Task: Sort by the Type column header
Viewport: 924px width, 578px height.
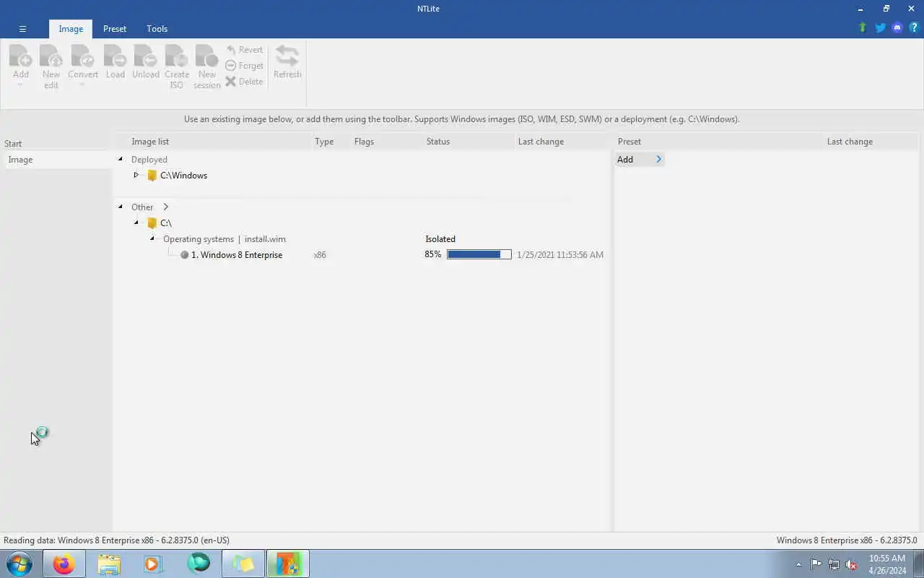Action: [x=324, y=142]
